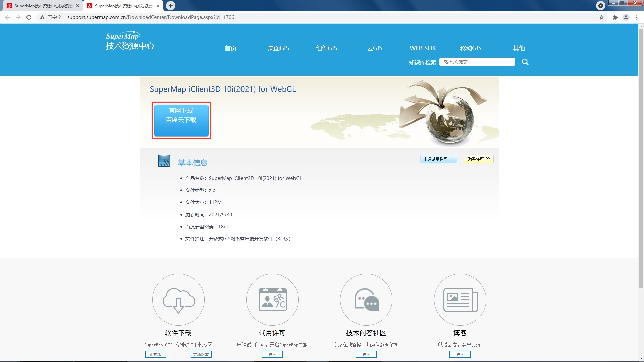Click the 软件下载 cloud download icon

coord(178,300)
